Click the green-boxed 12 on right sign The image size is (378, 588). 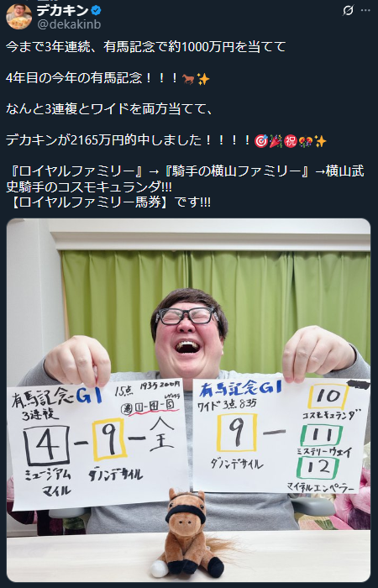tap(318, 468)
